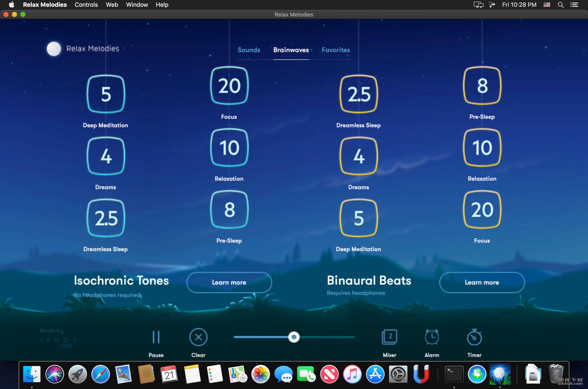Switch to the Sounds tab

pyautogui.click(x=249, y=50)
